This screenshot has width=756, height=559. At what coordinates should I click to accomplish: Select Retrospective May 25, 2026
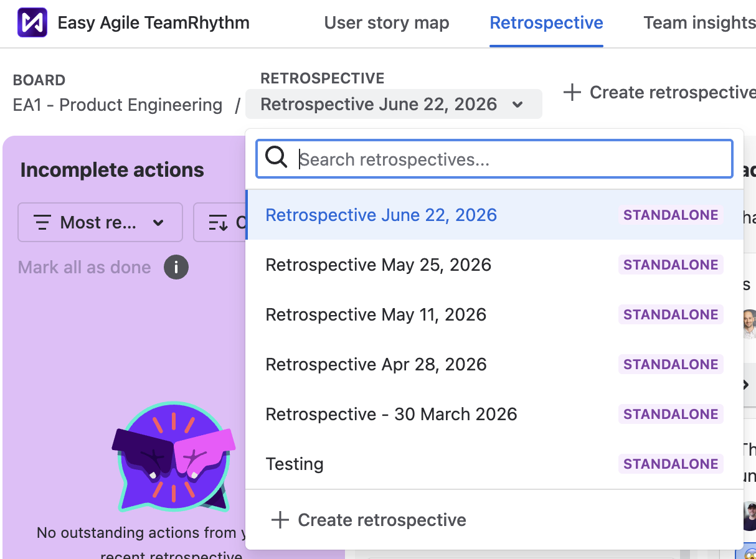[x=494, y=265]
